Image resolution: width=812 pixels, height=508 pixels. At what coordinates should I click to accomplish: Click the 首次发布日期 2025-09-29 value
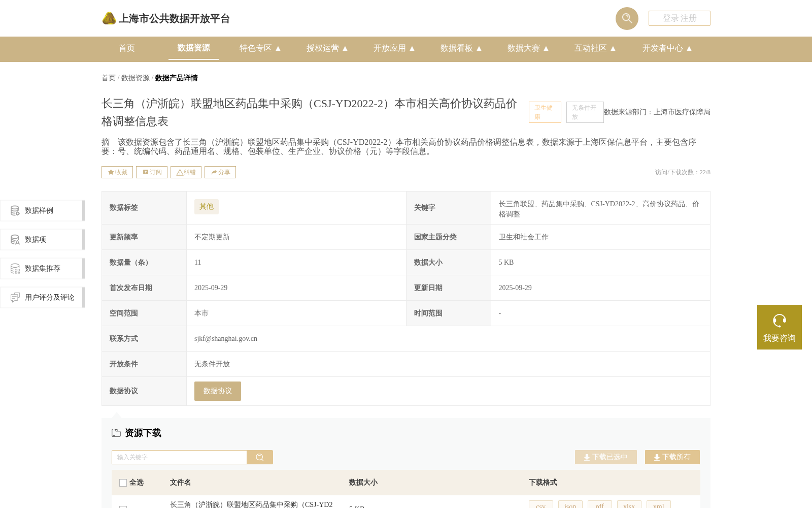211,288
